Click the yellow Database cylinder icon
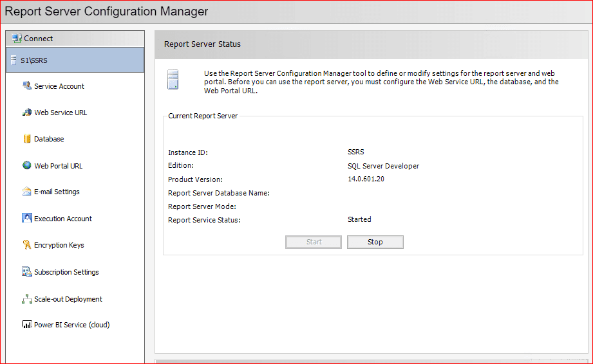Viewport: 593px width, 364px height. coord(27,139)
